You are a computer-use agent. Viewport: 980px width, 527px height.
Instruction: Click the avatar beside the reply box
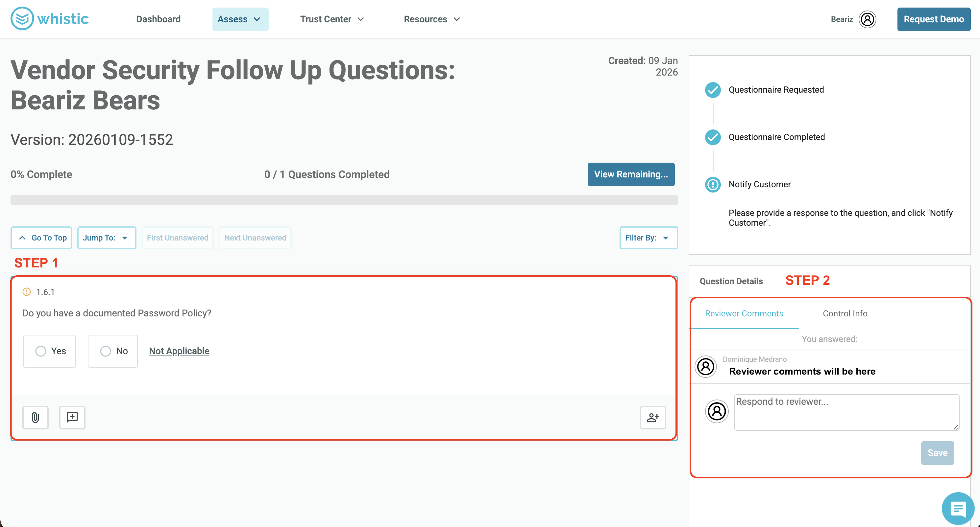(717, 411)
